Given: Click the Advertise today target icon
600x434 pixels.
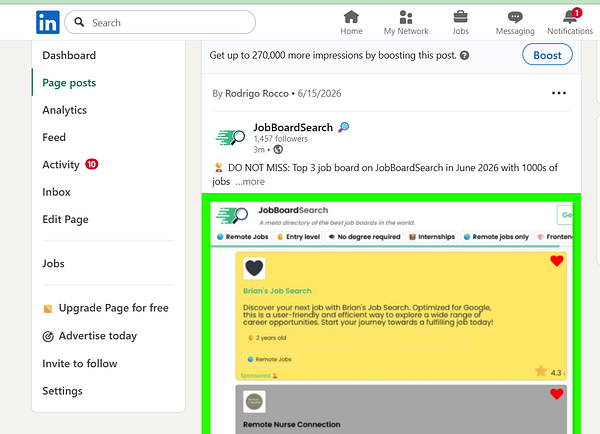Looking at the screenshot, I should coord(48,336).
